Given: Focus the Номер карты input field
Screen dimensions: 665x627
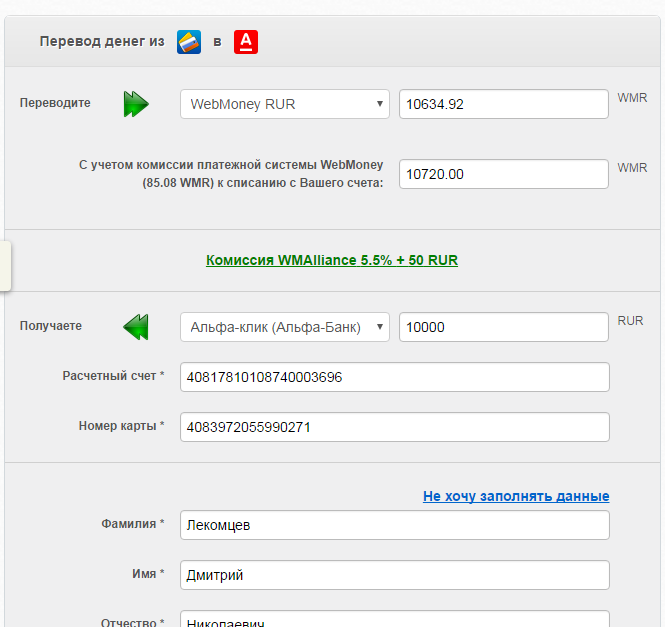Looking at the screenshot, I should 395,427.
